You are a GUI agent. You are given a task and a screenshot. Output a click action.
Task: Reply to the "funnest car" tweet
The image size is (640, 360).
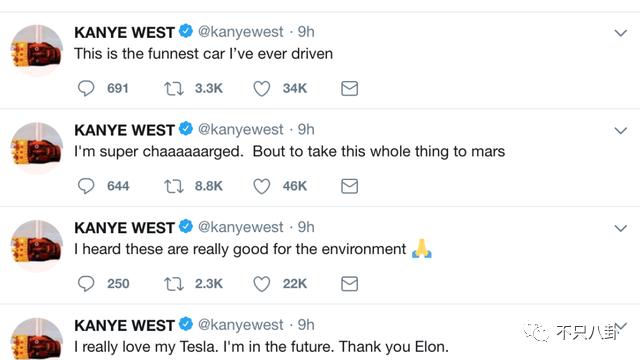[x=86, y=88]
